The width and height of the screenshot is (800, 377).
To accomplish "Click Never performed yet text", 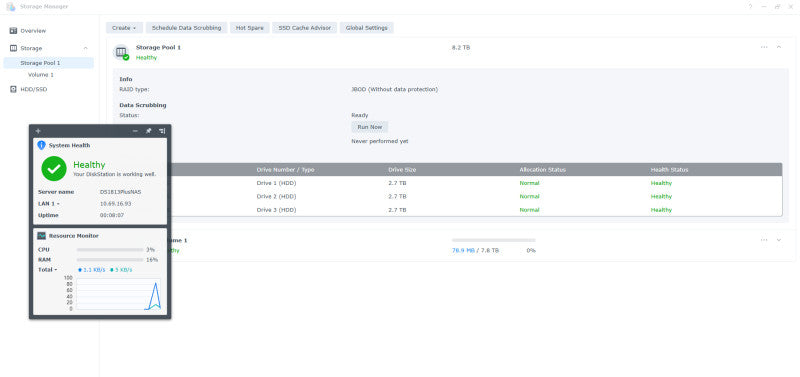I will click(380, 141).
